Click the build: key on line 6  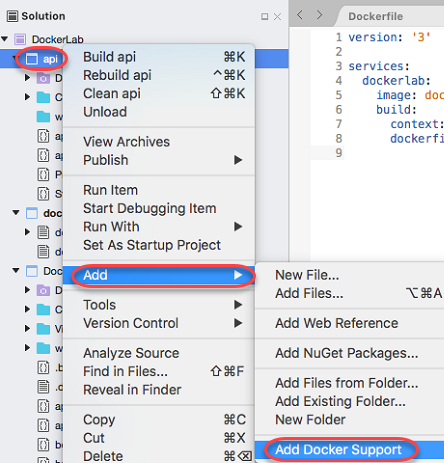click(397, 110)
